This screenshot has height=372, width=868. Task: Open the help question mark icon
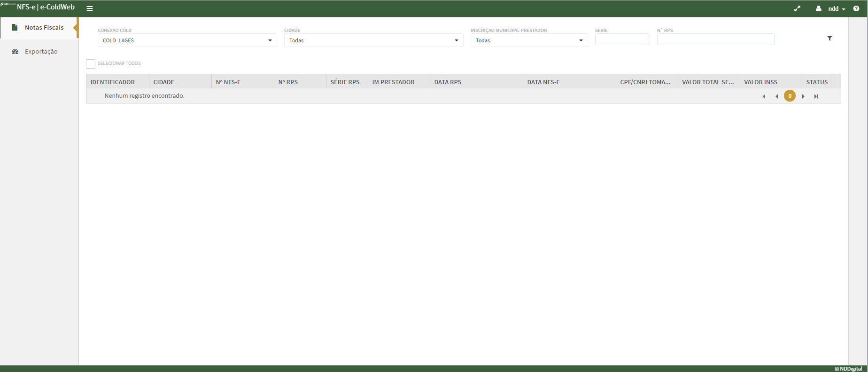(856, 8)
